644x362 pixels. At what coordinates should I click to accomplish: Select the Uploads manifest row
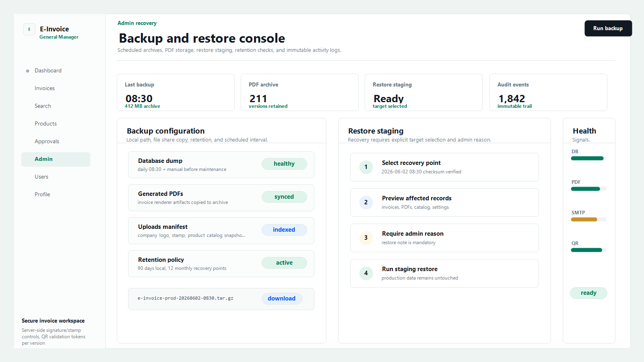221,231
